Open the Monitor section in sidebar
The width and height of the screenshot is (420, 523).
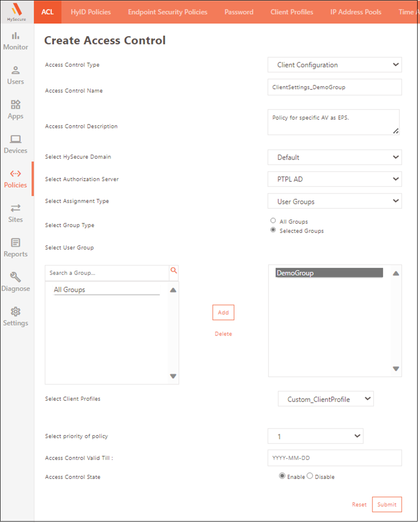tap(16, 41)
